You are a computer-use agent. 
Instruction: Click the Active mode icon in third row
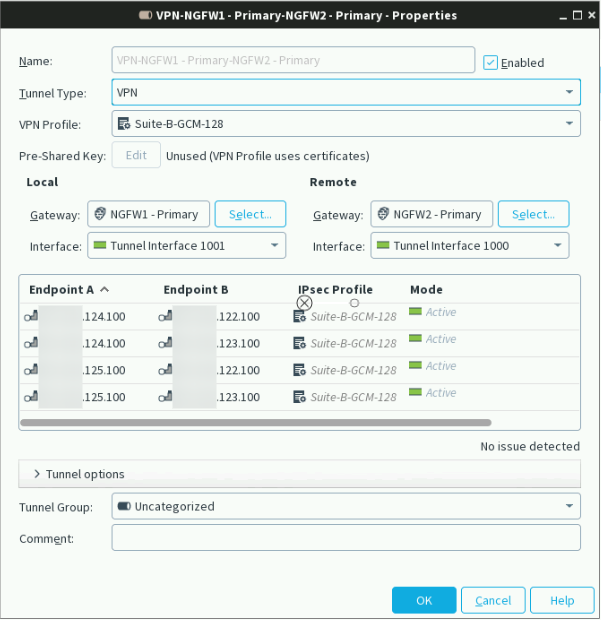click(415, 365)
